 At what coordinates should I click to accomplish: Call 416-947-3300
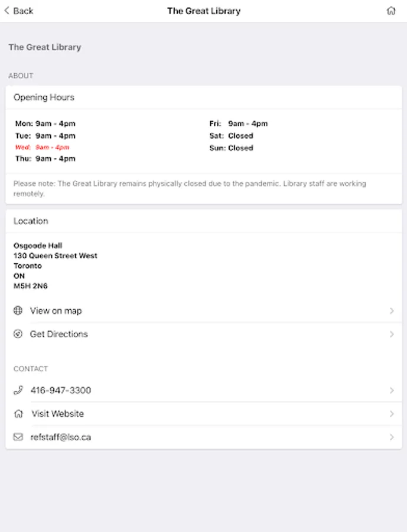pos(61,390)
